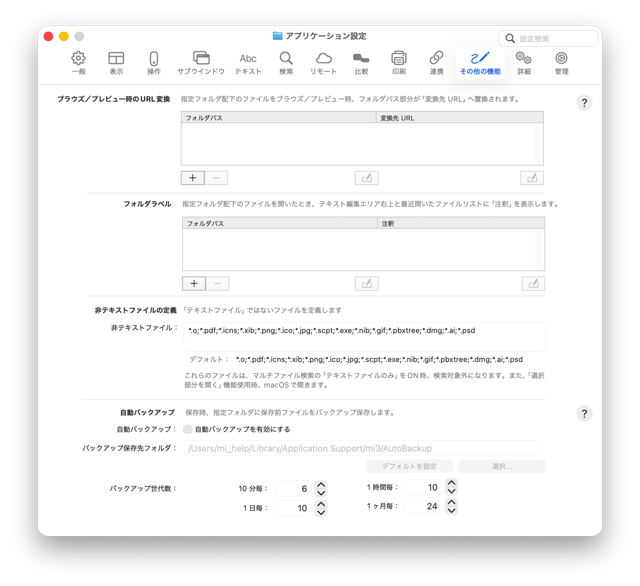Click the 10分毎 value field

[x=293, y=488]
